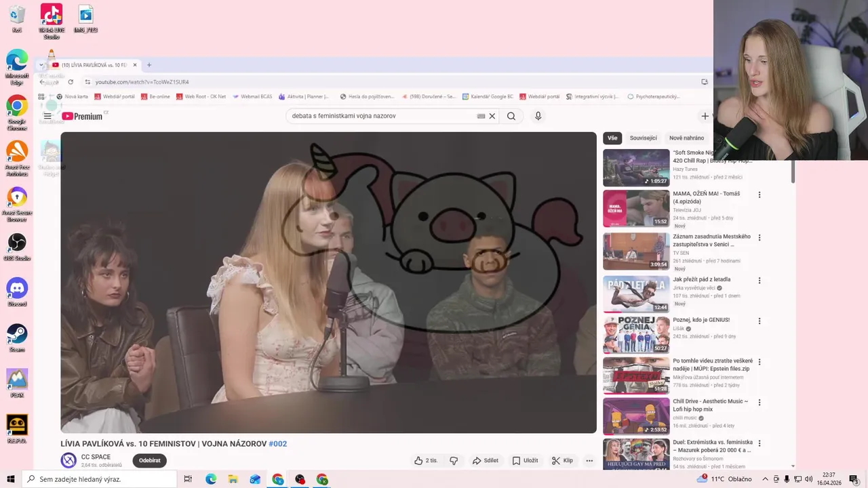Open Soft Smoke Night video thumbnail
The height and width of the screenshot is (488, 868).
click(x=636, y=167)
